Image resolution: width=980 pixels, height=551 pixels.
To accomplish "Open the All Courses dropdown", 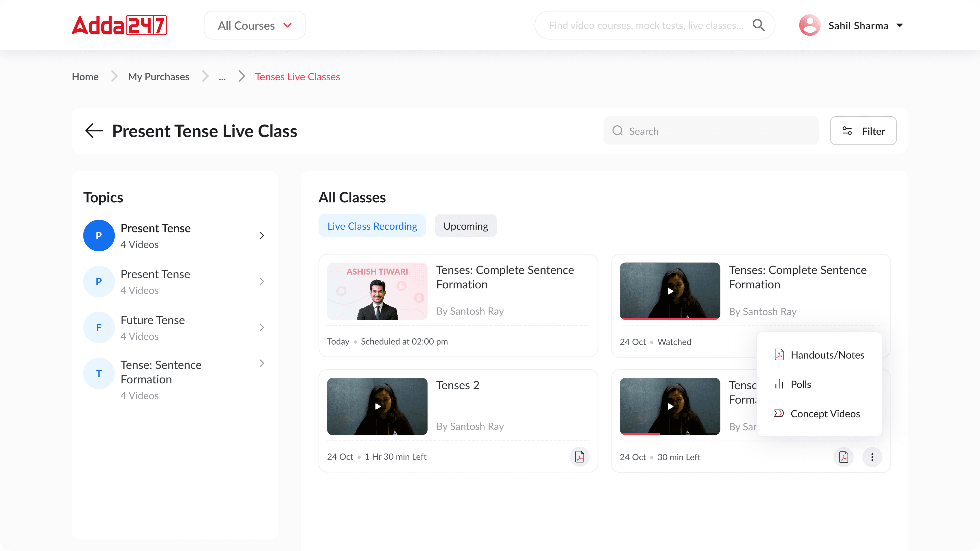I will [254, 25].
